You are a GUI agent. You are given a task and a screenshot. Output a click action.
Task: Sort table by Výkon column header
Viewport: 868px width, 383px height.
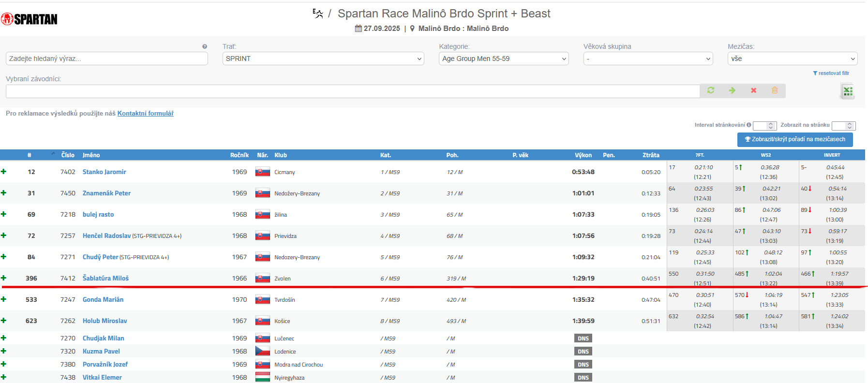point(583,155)
